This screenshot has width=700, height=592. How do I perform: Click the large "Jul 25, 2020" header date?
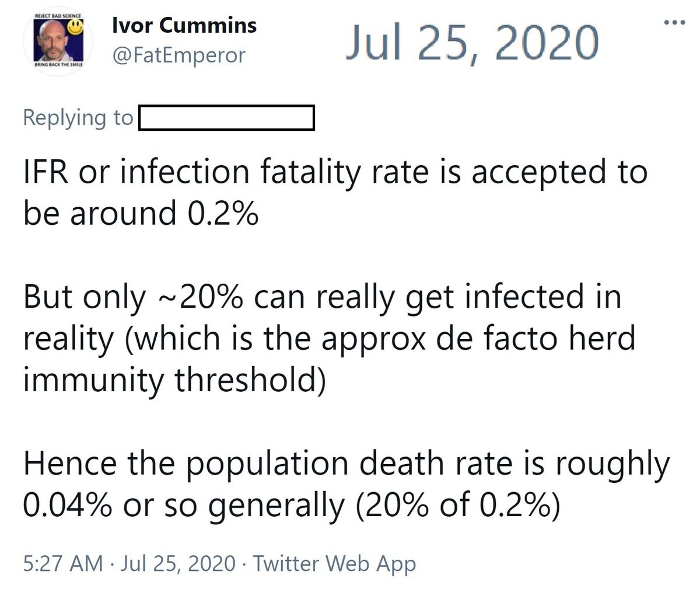pos(471,42)
